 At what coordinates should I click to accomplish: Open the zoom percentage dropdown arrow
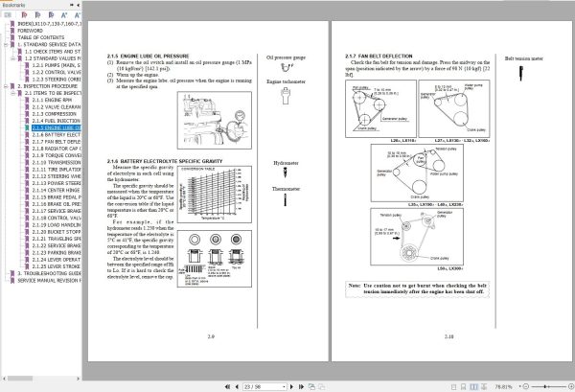click(x=519, y=386)
